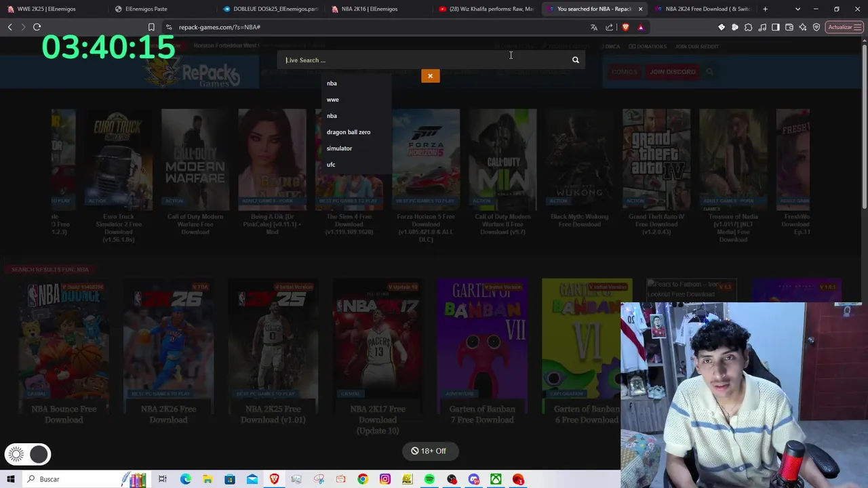This screenshot has width=868, height=488.
Task: Close the 'You searched for NBA' tab
Action: [x=640, y=9]
